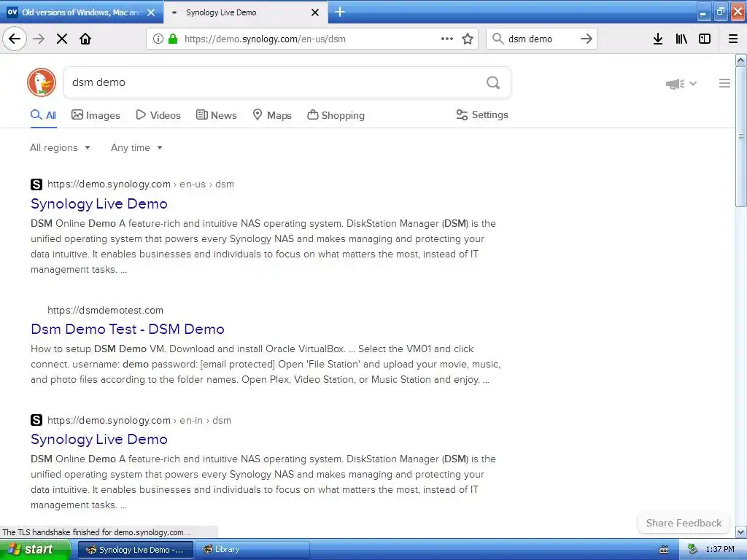
Task: Toggle the sidebars icon
Action: [705, 39]
